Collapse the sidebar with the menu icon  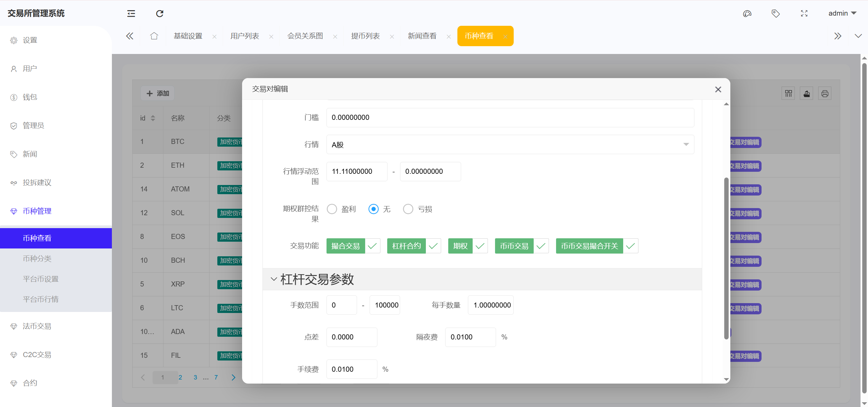(x=131, y=14)
